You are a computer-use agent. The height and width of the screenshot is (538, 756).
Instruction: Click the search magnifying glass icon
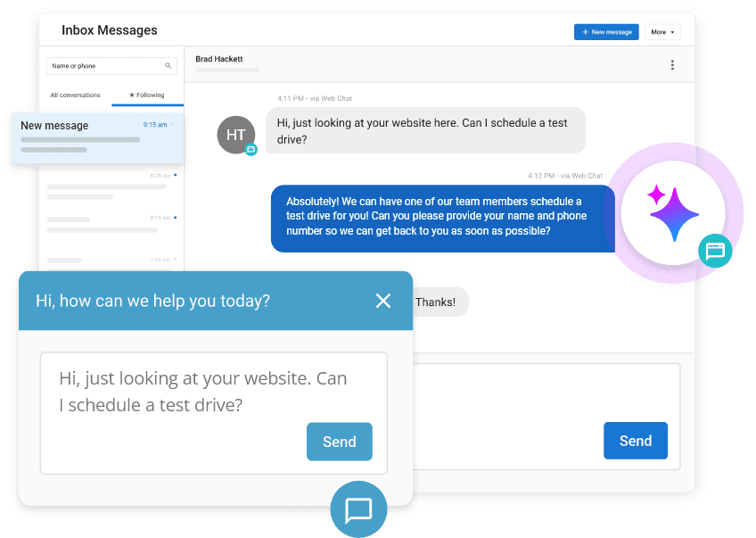tap(168, 65)
